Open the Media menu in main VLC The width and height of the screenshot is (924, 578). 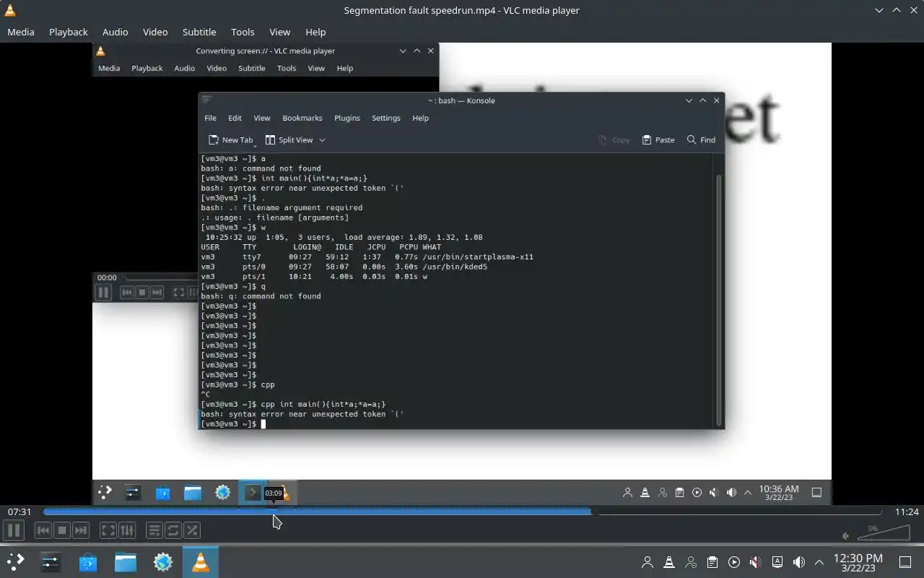(x=21, y=32)
